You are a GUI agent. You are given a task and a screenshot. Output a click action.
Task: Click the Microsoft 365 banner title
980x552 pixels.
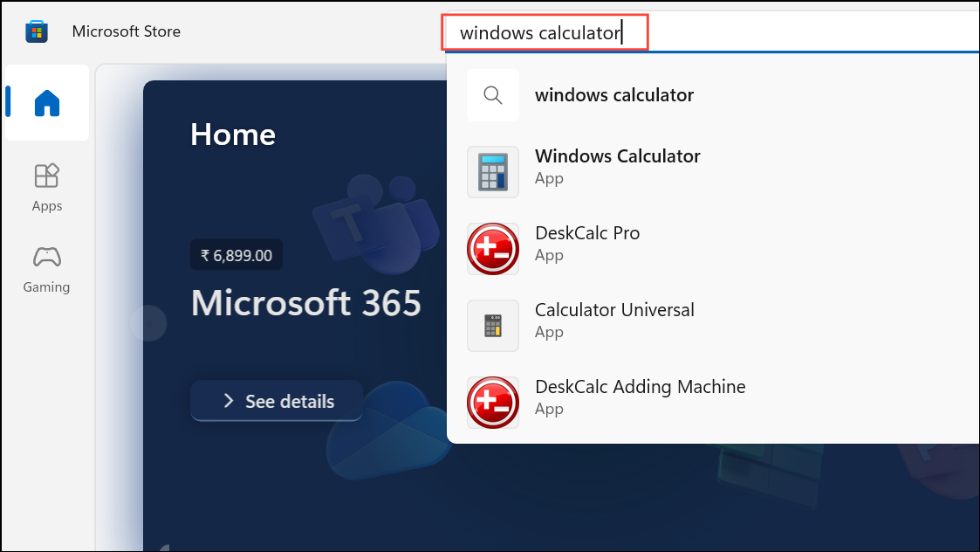point(305,303)
